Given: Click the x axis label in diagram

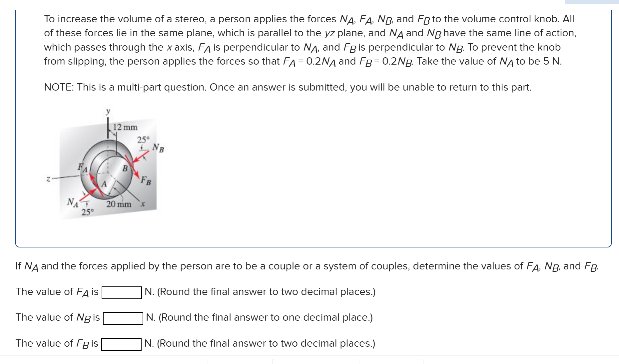Looking at the screenshot, I should click(x=143, y=204).
